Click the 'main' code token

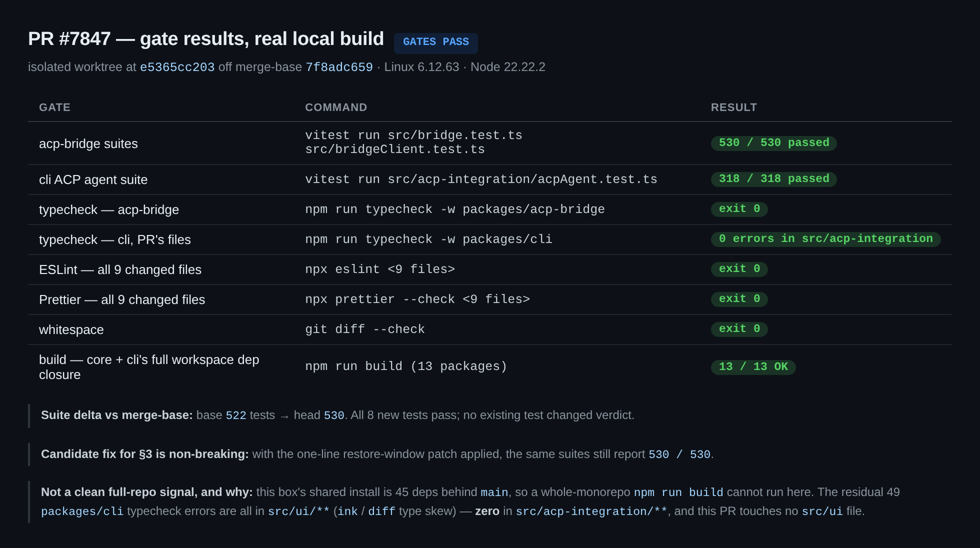pos(494,492)
